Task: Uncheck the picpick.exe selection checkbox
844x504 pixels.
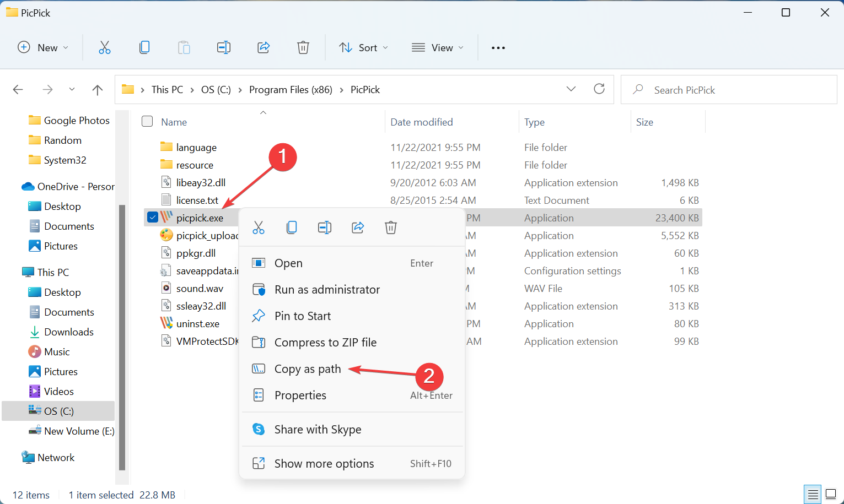Action: [153, 218]
